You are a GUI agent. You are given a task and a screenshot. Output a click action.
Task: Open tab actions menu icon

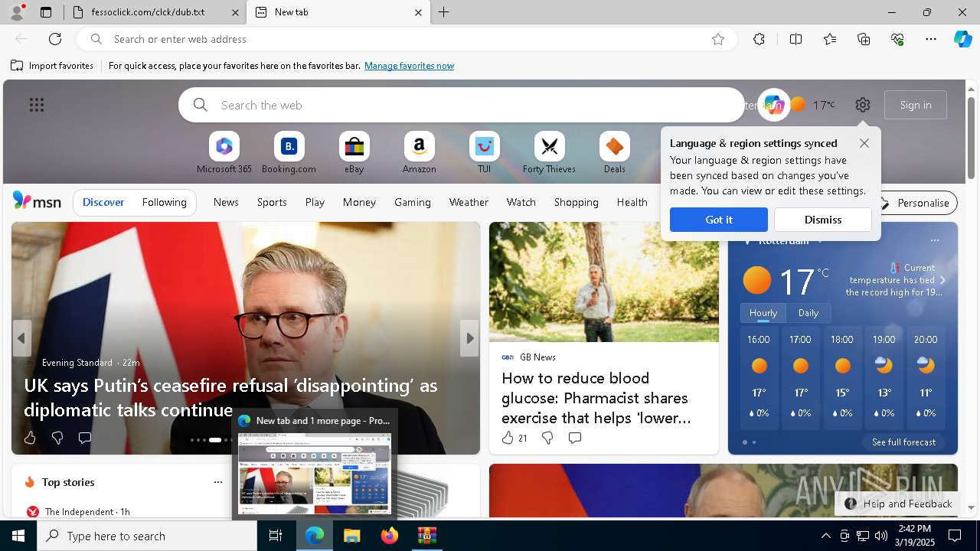(46, 12)
